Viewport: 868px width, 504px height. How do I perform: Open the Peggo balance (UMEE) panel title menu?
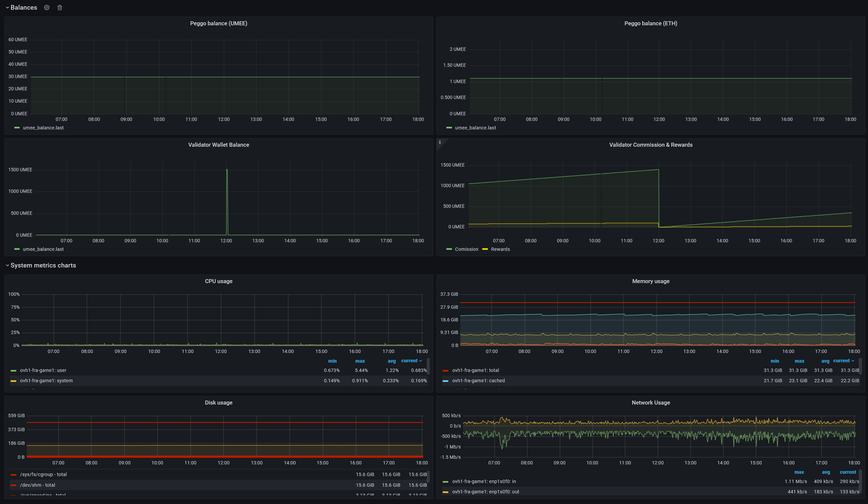coord(218,23)
